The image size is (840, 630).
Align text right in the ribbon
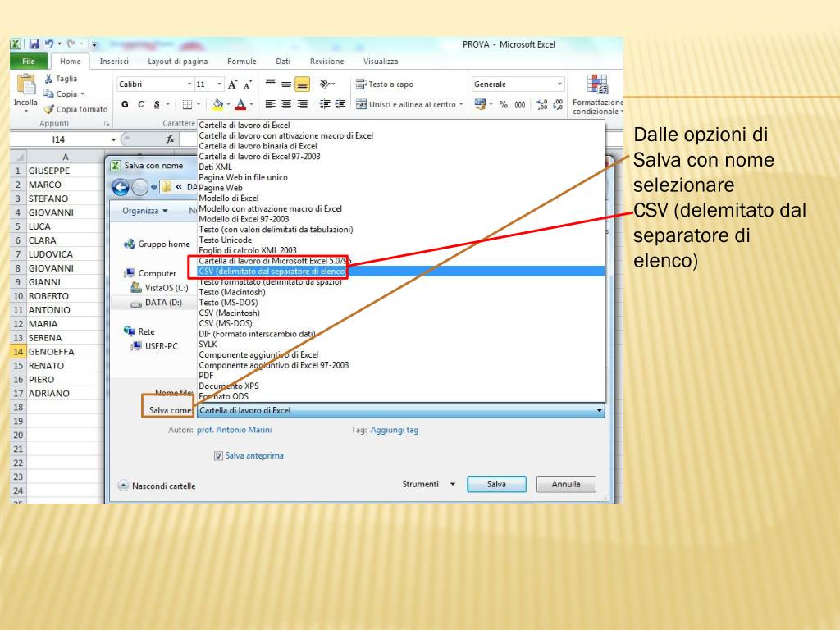(303, 104)
